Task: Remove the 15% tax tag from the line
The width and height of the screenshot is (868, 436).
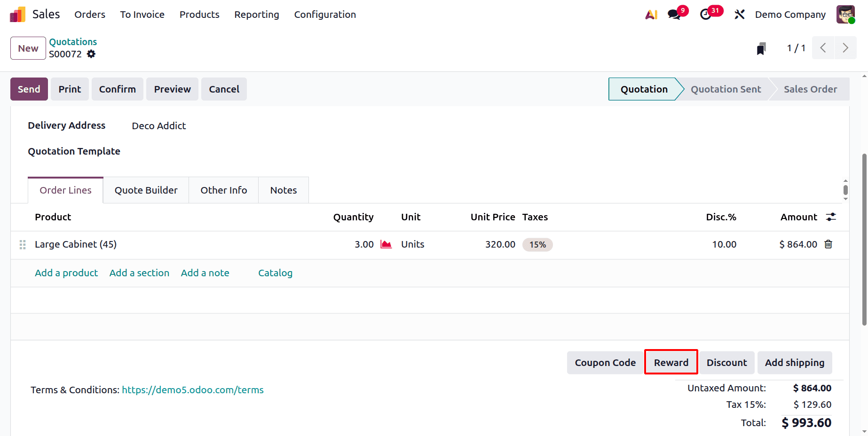Action: tap(537, 244)
